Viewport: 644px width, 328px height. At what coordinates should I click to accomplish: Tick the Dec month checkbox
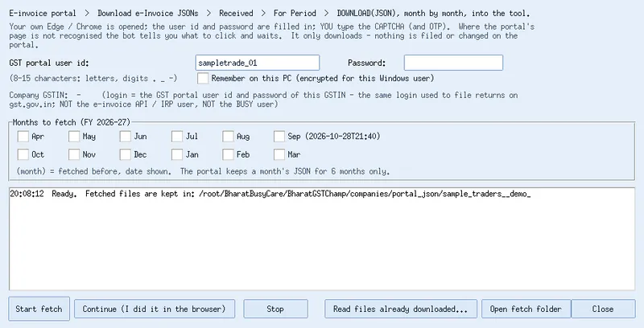click(x=126, y=154)
